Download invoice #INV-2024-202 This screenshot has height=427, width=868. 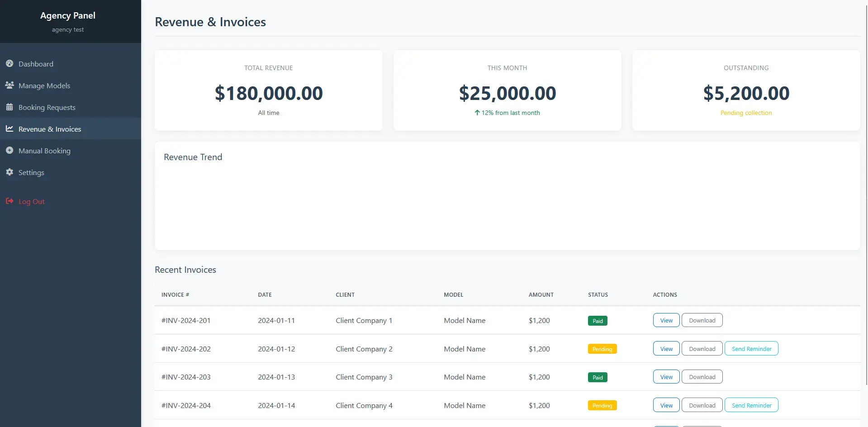[x=702, y=349]
